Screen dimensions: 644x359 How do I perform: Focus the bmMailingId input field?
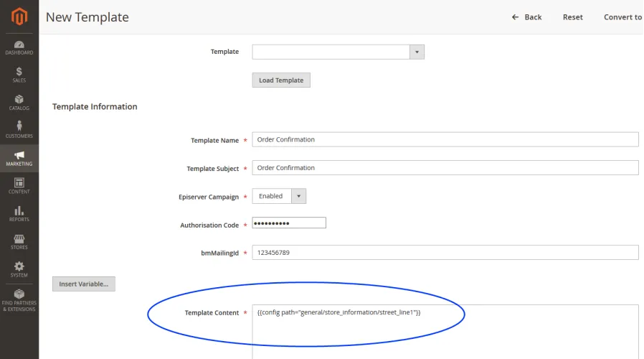coord(445,253)
